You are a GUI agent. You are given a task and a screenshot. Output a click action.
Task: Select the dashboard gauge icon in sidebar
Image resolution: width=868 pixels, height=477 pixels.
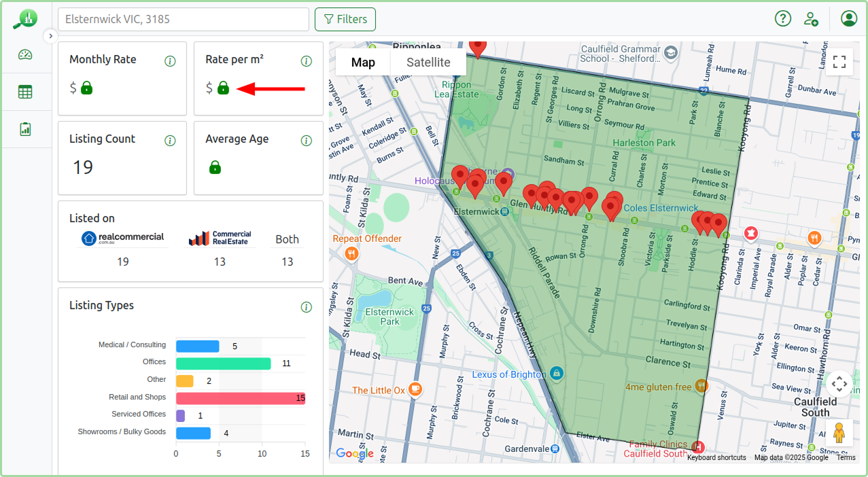click(27, 53)
